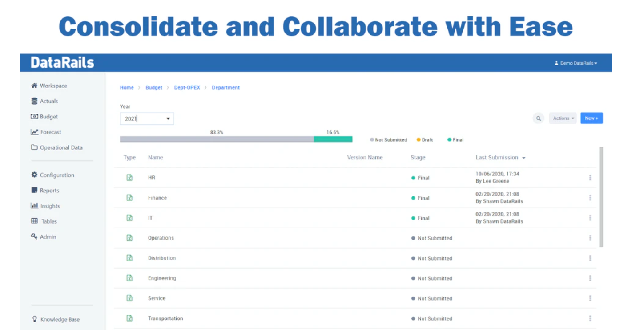Click the Excel file icon for Engineering
Image resolution: width=644 pixels, height=330 pixels.
[129, 278]
